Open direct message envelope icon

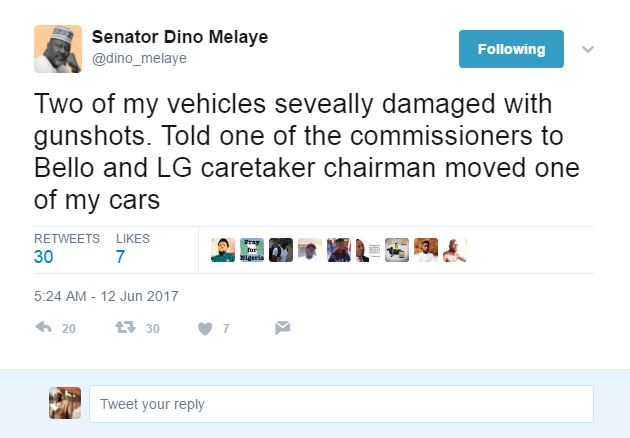[282, 327]
